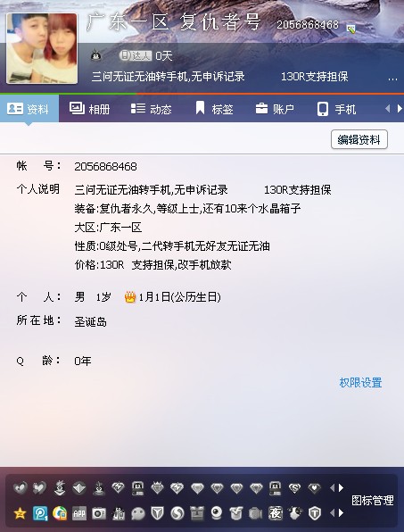
Task: Click the diamond icon with heart
Action: tap(315, 488)
